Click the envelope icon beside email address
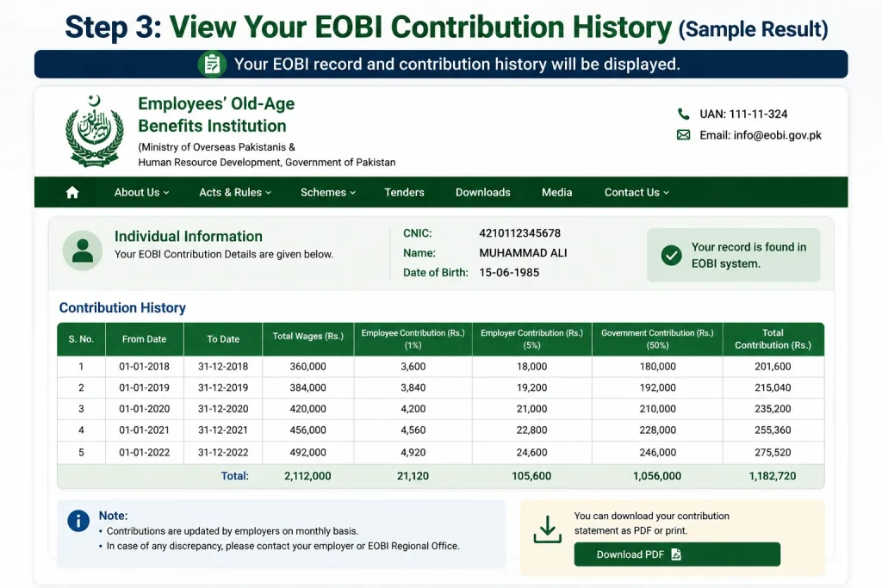Screen dimensions: 882x588 click(683, 135)
